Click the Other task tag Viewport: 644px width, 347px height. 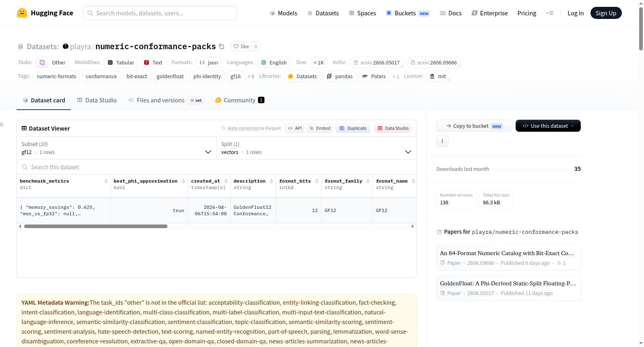tap(52, 62)
